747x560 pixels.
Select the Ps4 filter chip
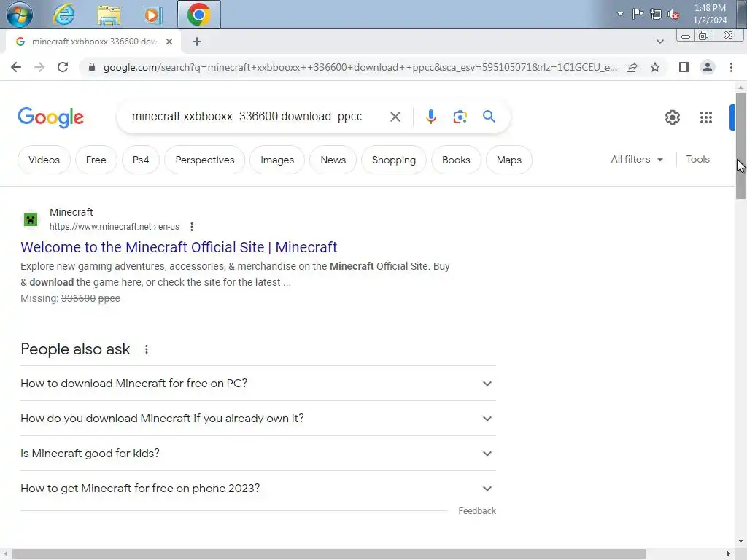point(141,160)
